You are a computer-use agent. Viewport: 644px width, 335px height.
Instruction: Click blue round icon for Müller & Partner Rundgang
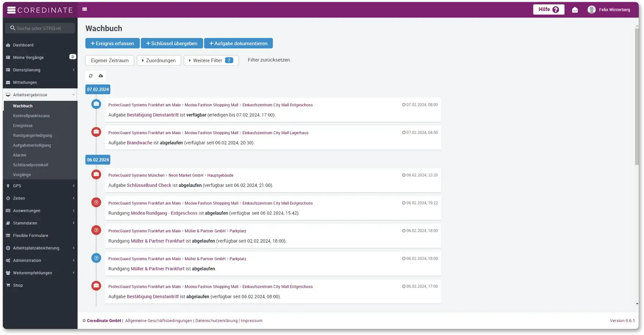(96, 258)
